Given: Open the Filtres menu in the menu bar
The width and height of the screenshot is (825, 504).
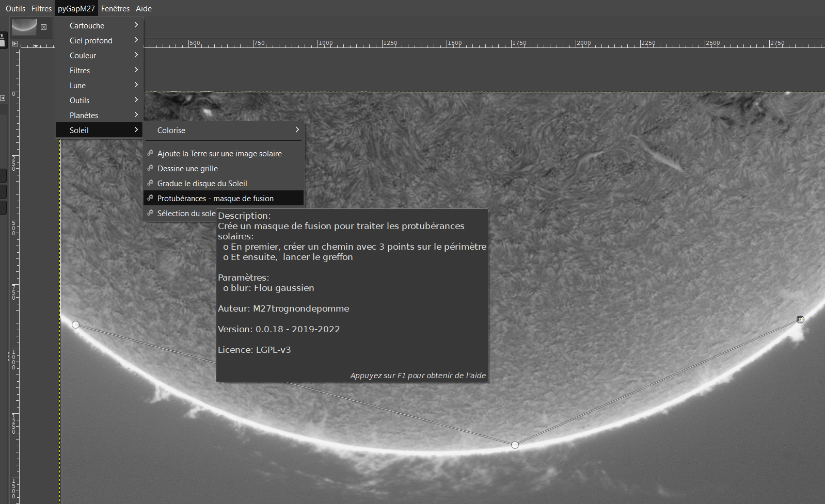Looking at the screenshot, I should coord(41,8).
